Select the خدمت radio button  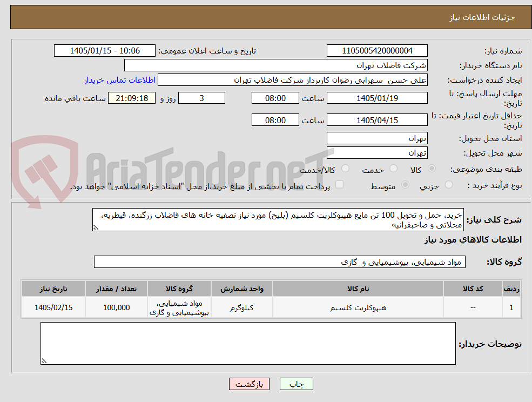click(393, 169)
